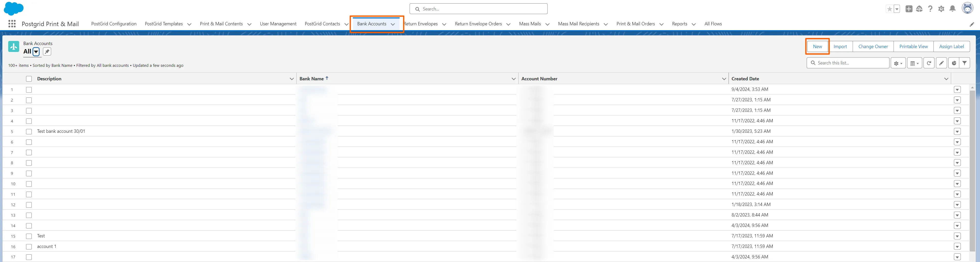Open the All Flows tab

tap(713, 24)
